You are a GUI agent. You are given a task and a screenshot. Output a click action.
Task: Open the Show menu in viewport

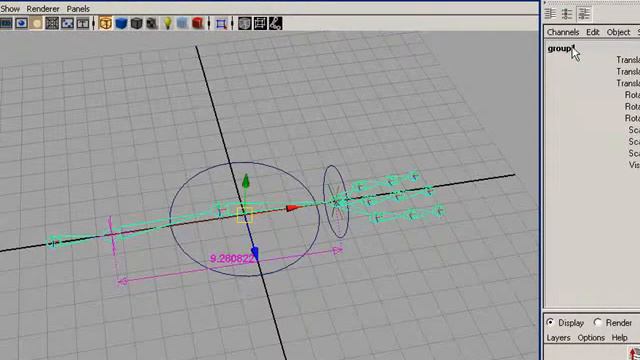pos(10,9)
